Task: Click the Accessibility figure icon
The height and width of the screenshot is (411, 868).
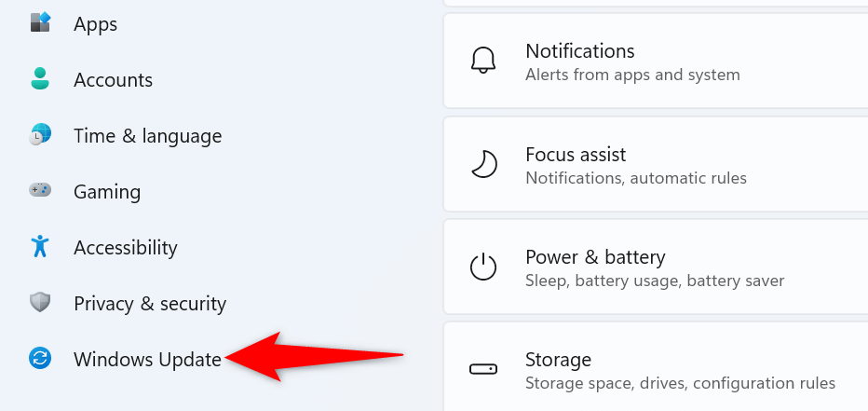Action: tap(39, 247)
